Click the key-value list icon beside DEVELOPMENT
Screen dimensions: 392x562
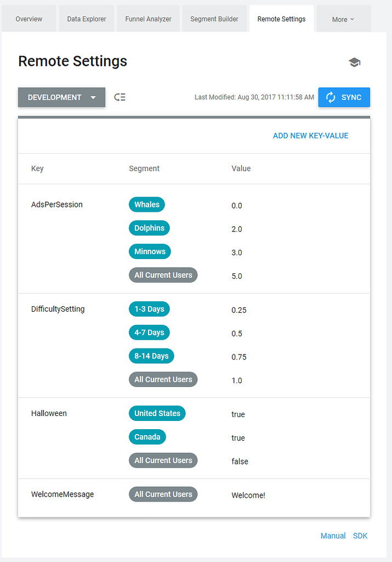point(120,97)
